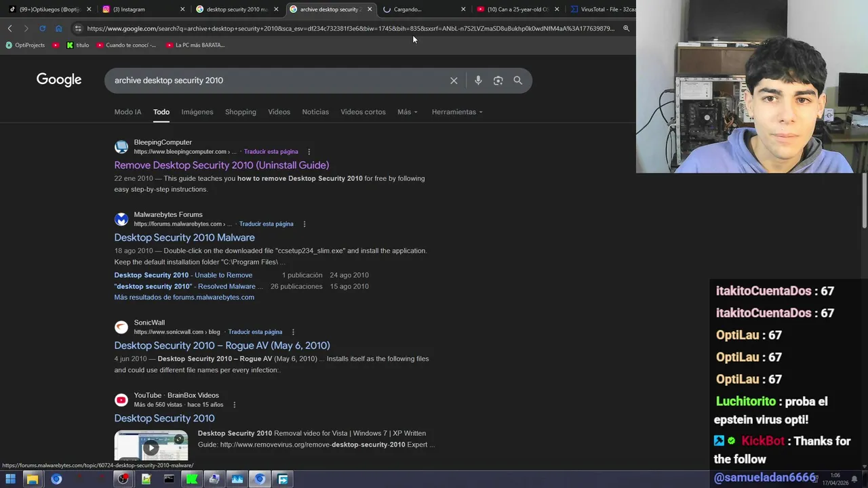Open more options for the BleepingComputer result

(309, 152)
